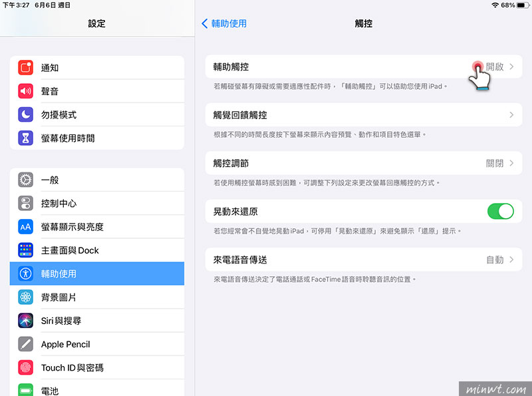Tap the Home Screen & Dock (主畫面與Dock) grid icon
532x396 pixels.
(25, 250)
